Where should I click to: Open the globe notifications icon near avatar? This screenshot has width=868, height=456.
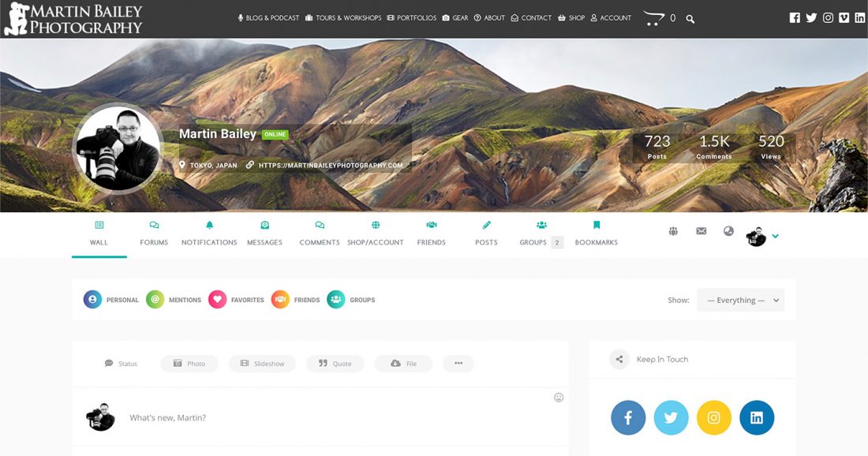[x=728, y=231]
